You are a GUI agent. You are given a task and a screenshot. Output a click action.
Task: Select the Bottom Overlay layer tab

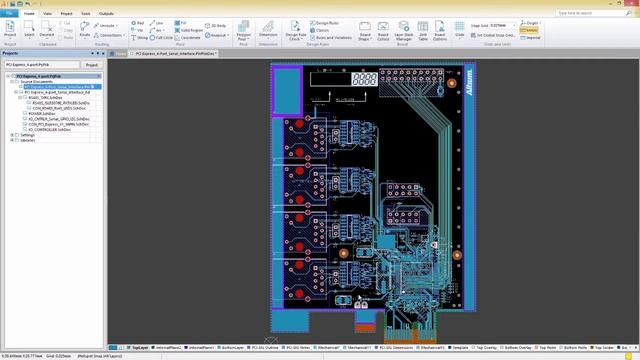pos(517,348)
